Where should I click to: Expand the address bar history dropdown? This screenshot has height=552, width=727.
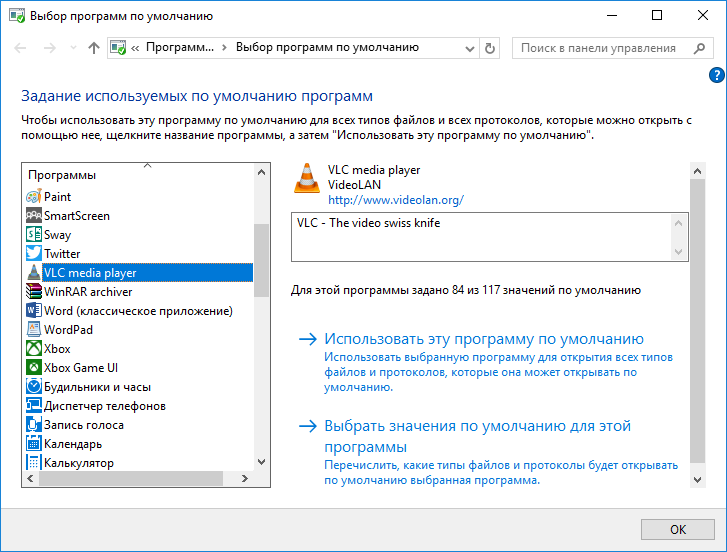(469, 48)
